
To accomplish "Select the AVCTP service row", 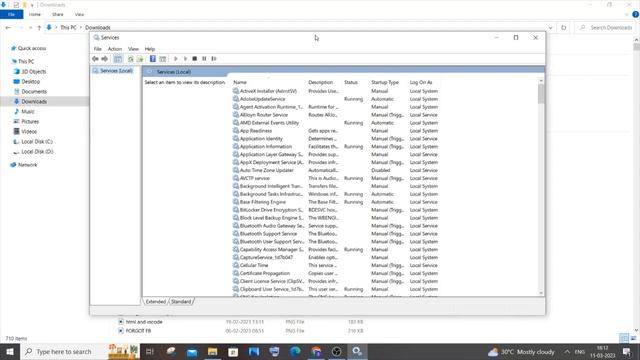I will point(336,178).
